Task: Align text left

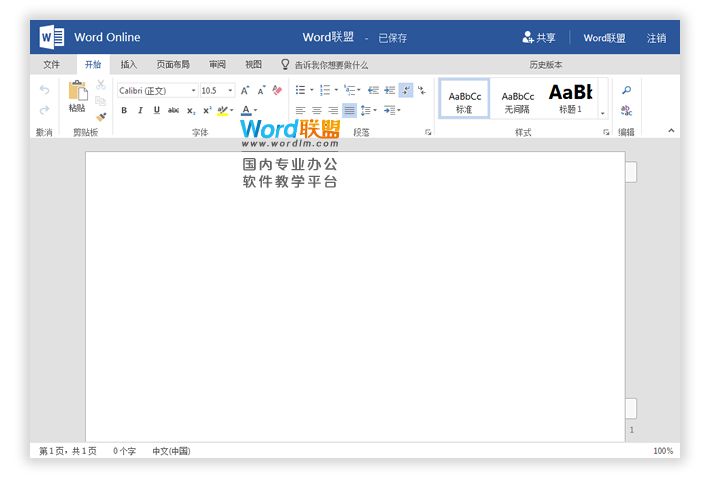Action: (x=300, y=110)
